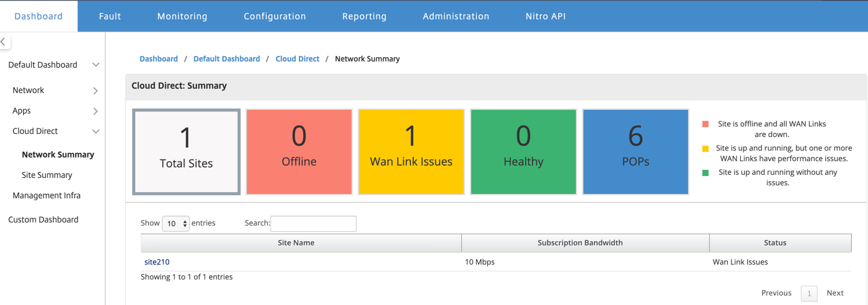The height and width of the screenshot is (305, 868).
Task: Expand the Network section arrow
Action: click(95, 91)
